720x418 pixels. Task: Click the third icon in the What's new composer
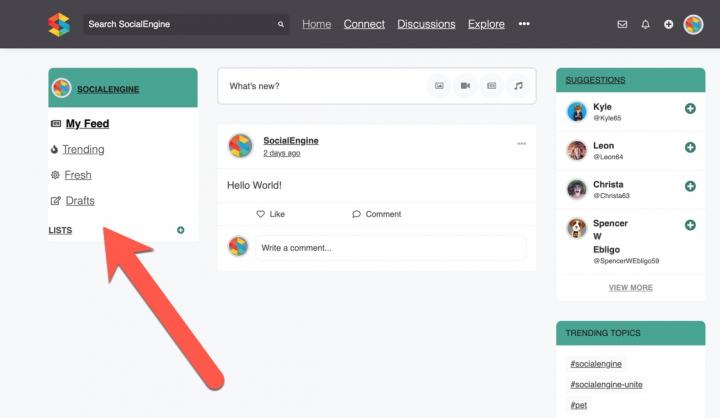click(x=491, y=86)
